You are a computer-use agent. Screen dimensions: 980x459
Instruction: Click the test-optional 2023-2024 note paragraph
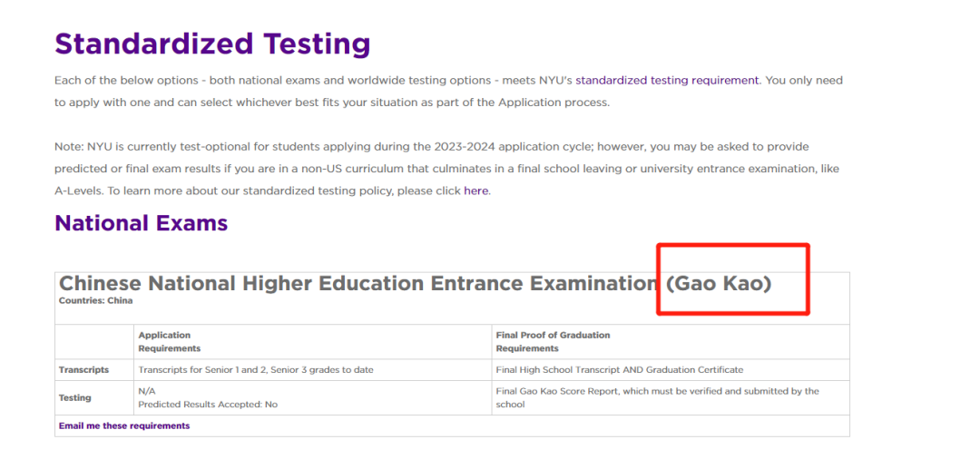pos(446,169)
